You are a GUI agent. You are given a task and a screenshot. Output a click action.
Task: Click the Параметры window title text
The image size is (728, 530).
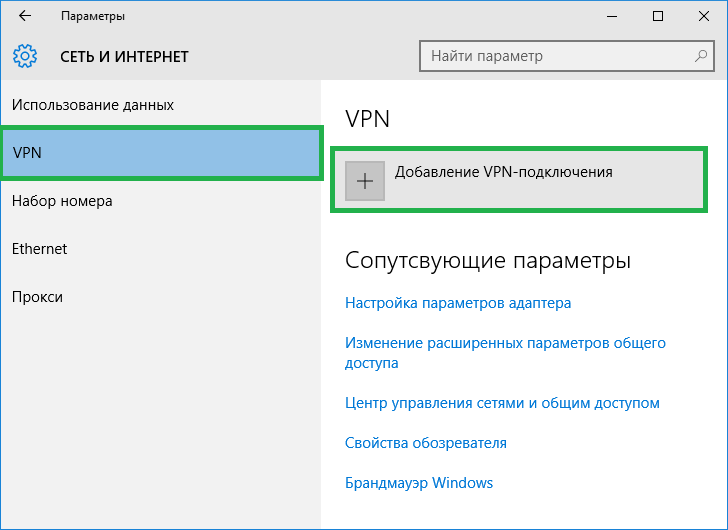coord(93,17)
